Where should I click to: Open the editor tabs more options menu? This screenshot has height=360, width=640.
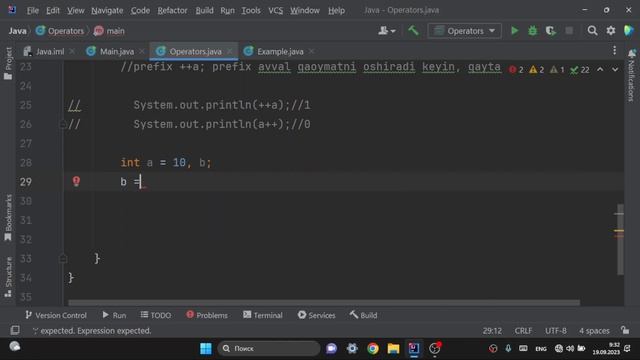coord(614,51)
